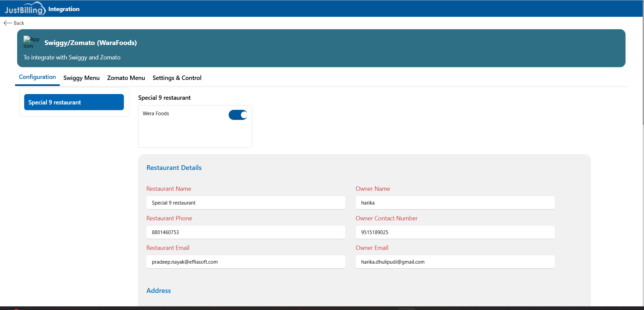Click the Swiggy/Zomato app icon image
The width and height of the screenshot is (644, 310).
click(31, 42)
